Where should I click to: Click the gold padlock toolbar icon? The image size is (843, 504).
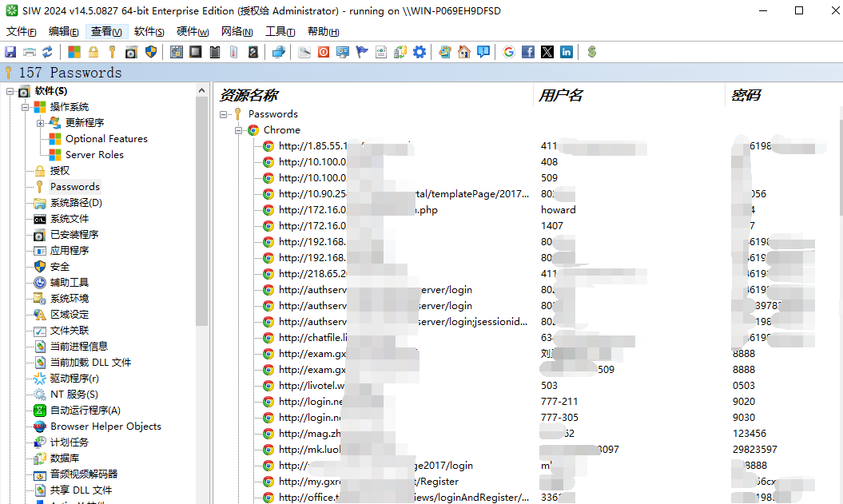click(93, 52)
